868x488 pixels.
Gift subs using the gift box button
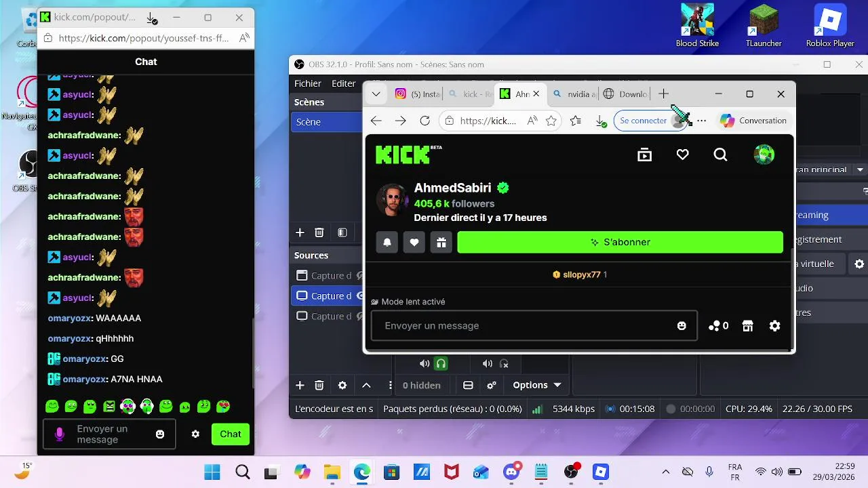click(x=441, y=242)
